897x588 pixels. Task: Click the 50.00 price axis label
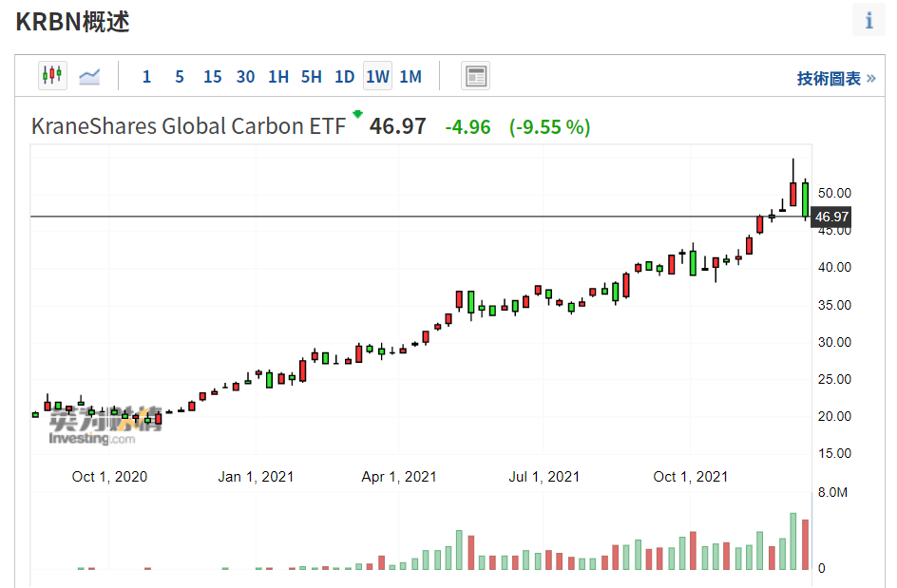click(834, 194)
